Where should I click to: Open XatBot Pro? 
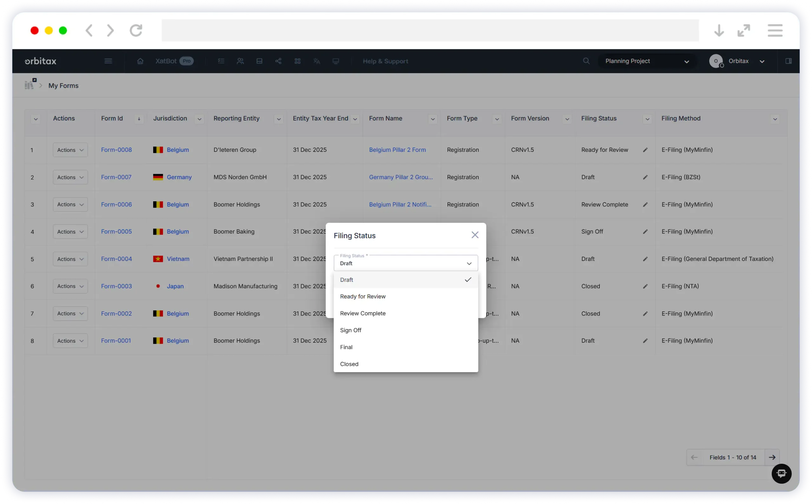tap(174, 61)
